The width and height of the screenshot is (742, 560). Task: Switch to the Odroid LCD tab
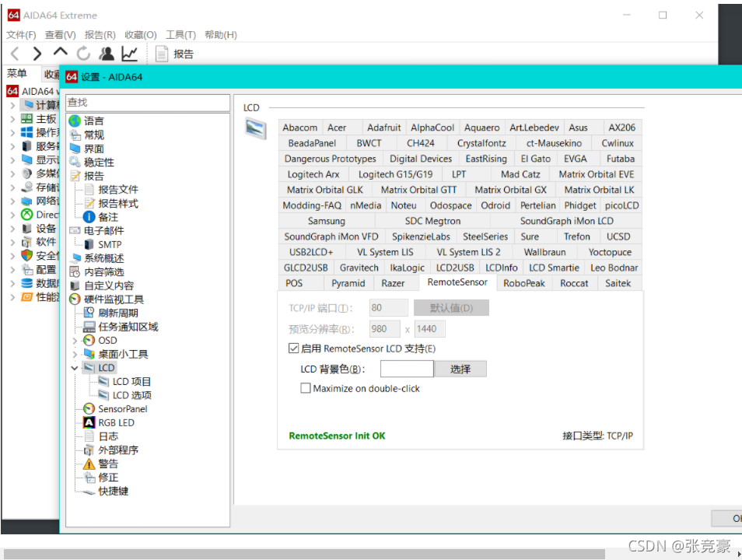pos(495,205)
